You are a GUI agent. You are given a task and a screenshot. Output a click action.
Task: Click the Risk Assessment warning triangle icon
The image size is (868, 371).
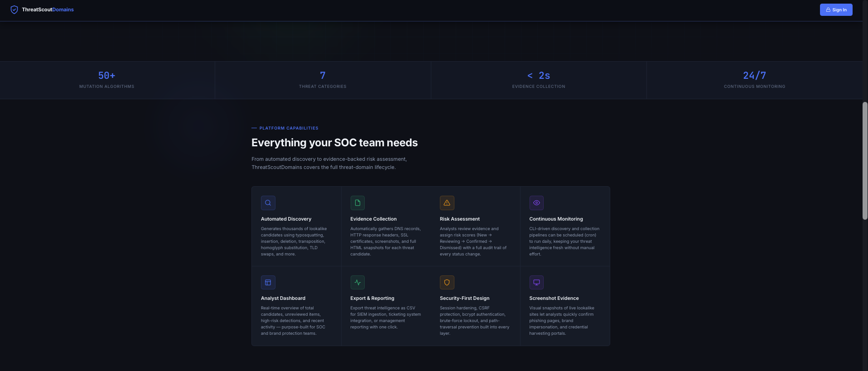click(x=447, y=203)
